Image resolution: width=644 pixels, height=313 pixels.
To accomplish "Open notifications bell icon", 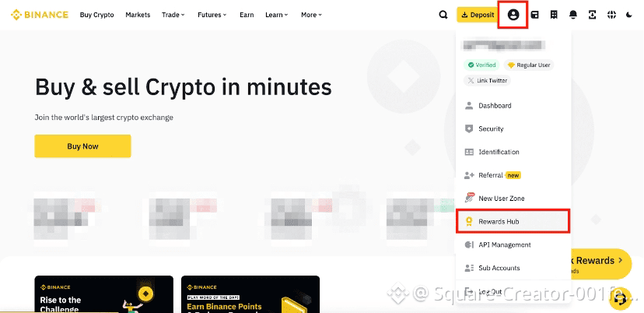I will 573,15.
